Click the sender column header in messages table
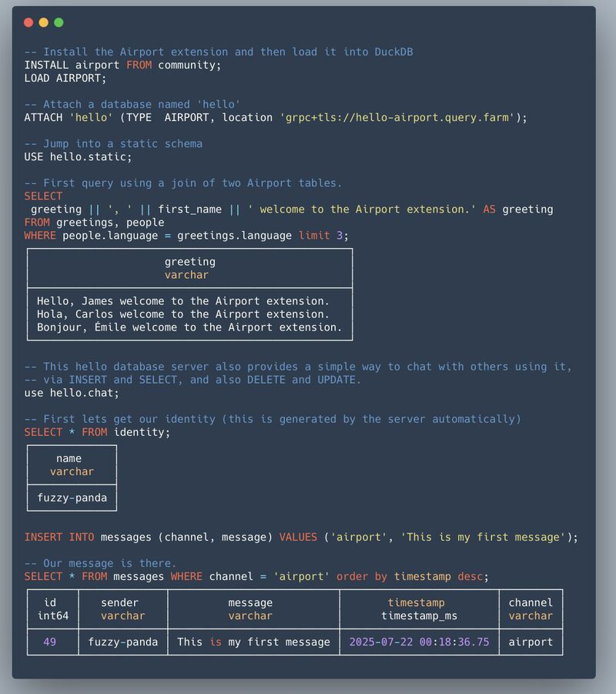The image size is (616, 694). [122, 603]
